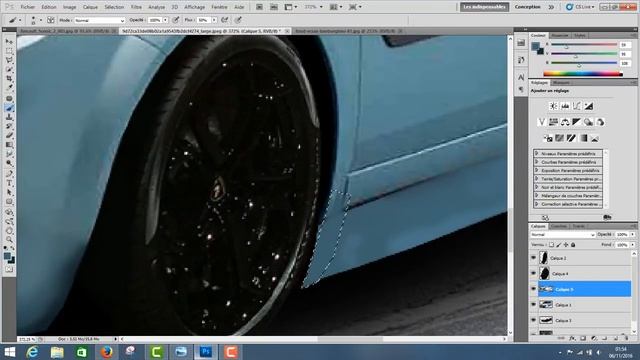The width and height of the screenshot is (640, 360).
Task: Select the Type tool
Action: [x=9, y=184]
